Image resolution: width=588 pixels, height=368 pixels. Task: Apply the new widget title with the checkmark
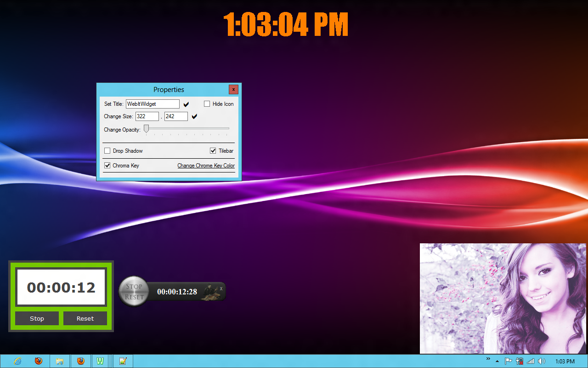(186, 103)
